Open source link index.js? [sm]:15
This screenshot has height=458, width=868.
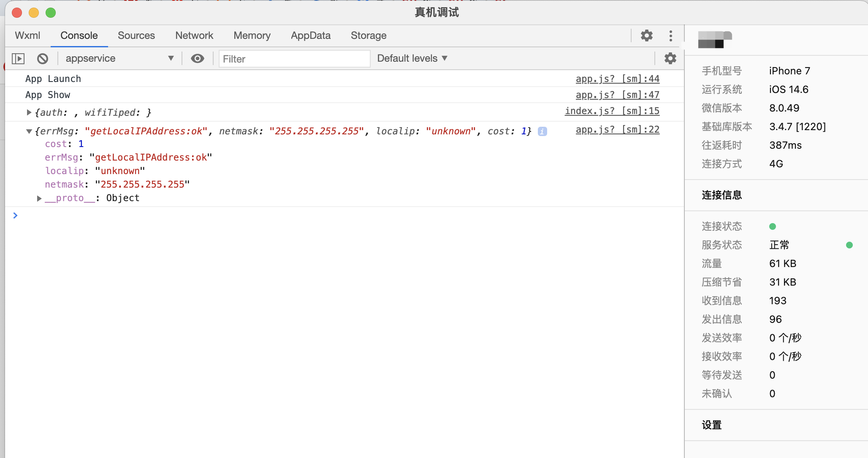tap(612, 111)
